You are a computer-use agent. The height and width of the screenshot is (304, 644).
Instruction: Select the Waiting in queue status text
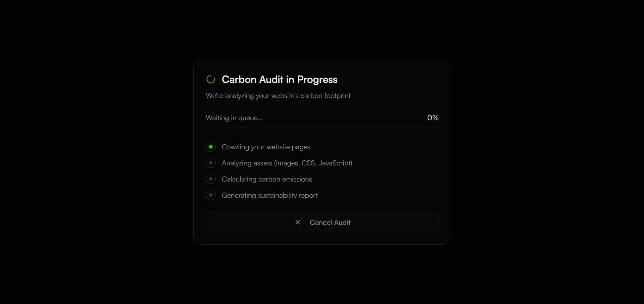click(x=234, y=117)
